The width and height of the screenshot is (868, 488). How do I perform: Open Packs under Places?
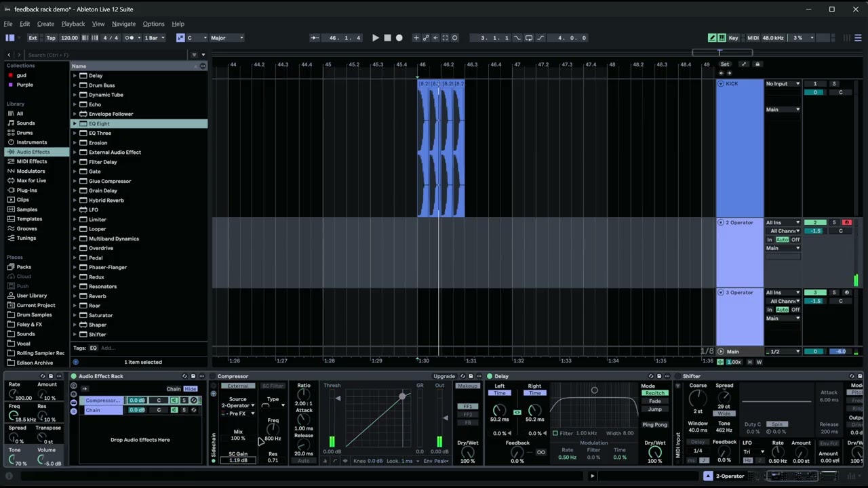click(24, 267)
